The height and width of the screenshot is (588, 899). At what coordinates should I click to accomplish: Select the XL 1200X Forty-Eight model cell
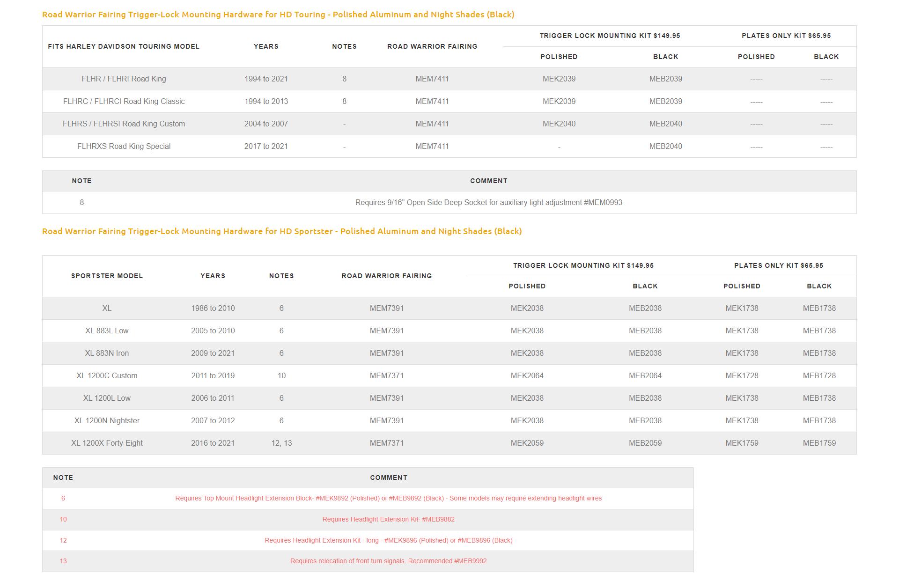(107, 443)
